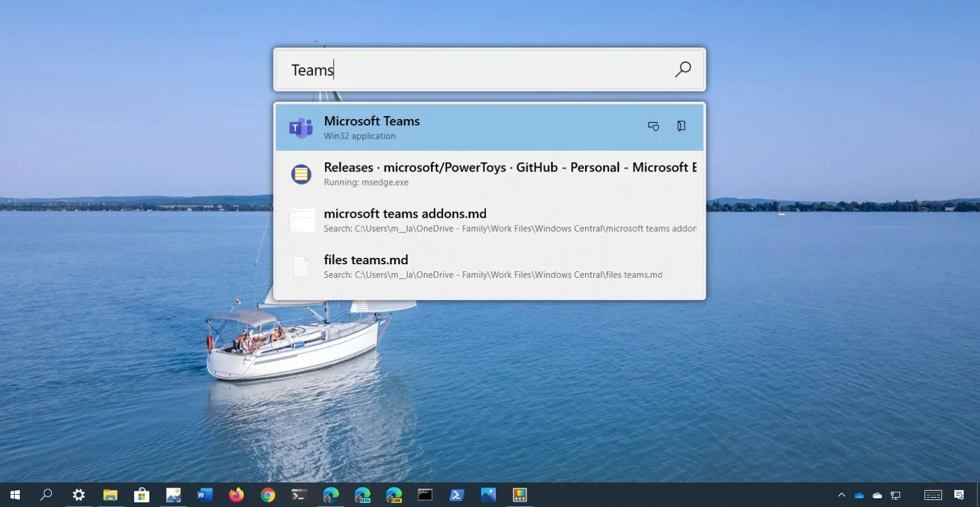Image resolution: width=980 pixels, height=507 pixels.
Task: Click Run as administrator icon for Microsoft Teams
Action: click(x=653, y=126)
